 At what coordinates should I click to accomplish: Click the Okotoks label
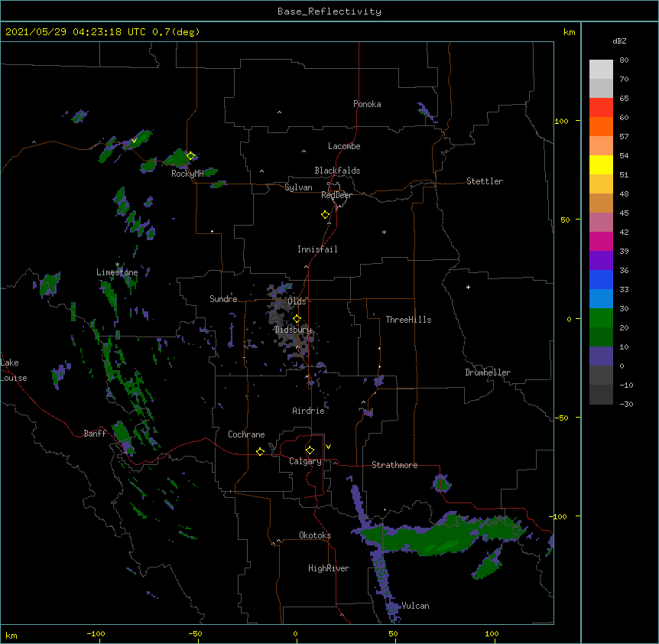(x=315, y=535)
